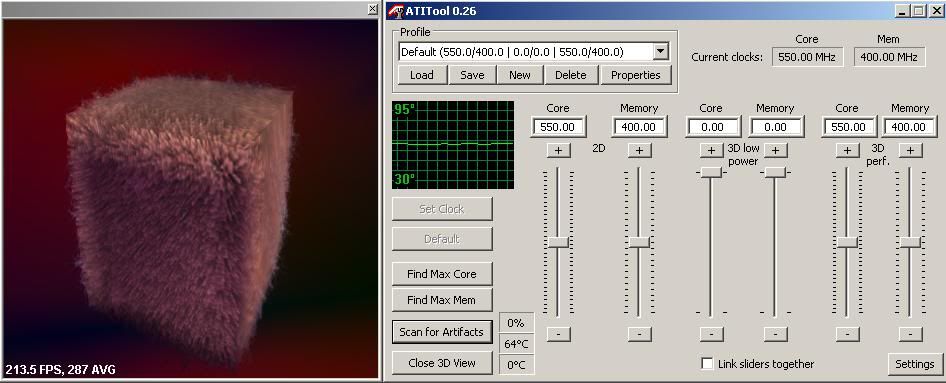This screenshot has height=383, width=946.
Task: Increase 3D low power Core with plus
Action: tap(711, 150)
